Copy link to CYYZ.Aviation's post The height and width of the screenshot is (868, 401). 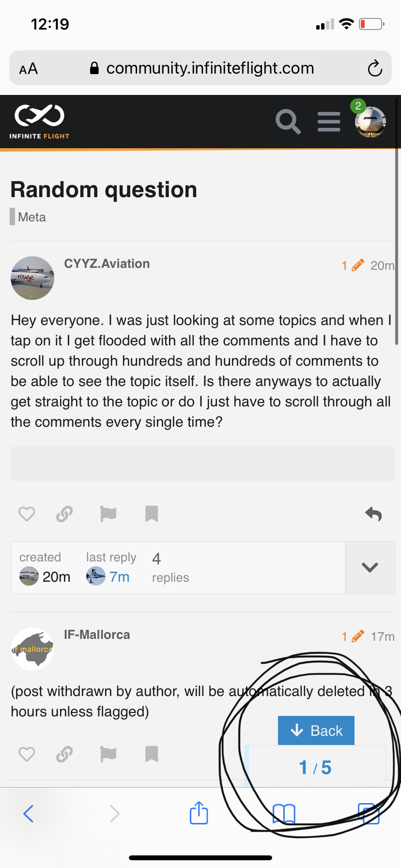[x=64, y=514]
